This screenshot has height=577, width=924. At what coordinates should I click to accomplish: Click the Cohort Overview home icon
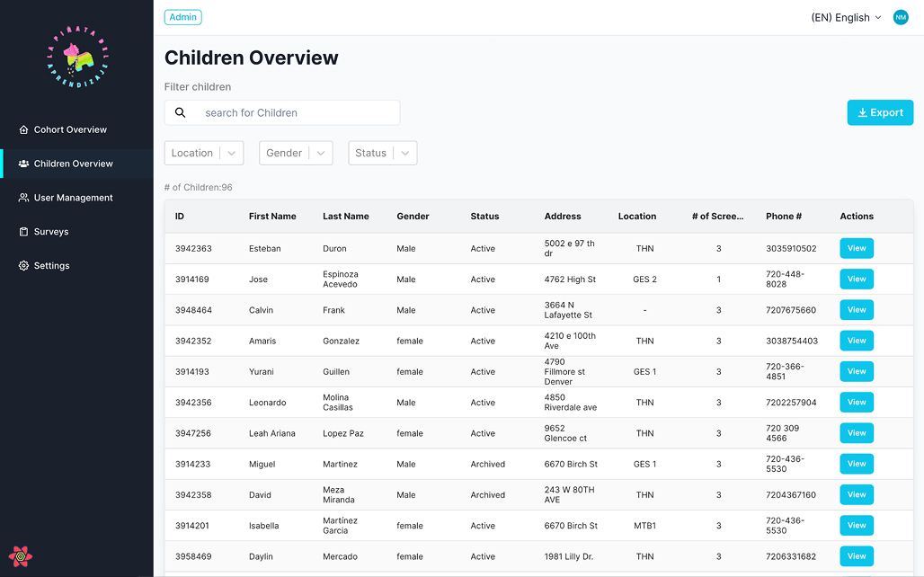click(24, 129)
